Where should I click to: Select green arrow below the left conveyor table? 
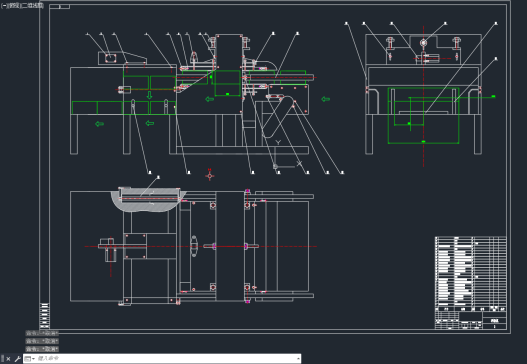[x=99, y=124]
